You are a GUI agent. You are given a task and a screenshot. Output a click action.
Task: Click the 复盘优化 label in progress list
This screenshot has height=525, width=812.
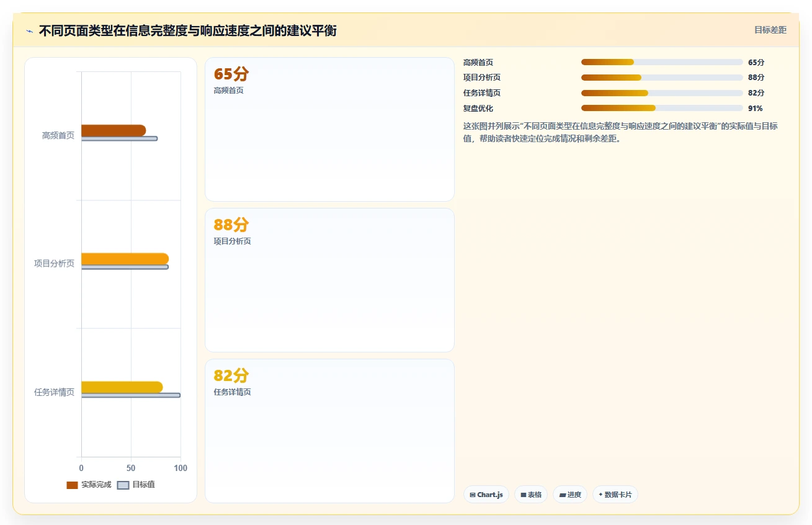(478, 108)
